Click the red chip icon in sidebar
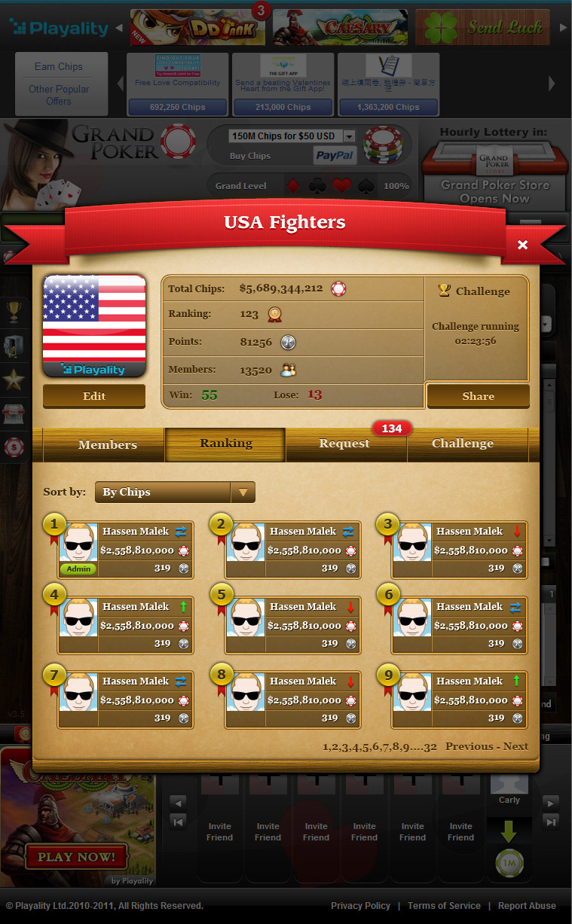Viewport: 572px width, 924px height. point(14,447)
